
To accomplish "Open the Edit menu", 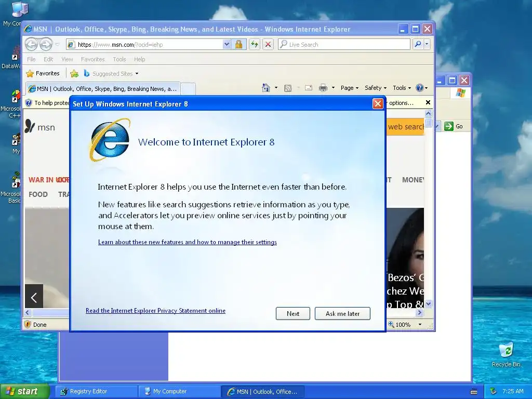I will (x=48, y=59).
